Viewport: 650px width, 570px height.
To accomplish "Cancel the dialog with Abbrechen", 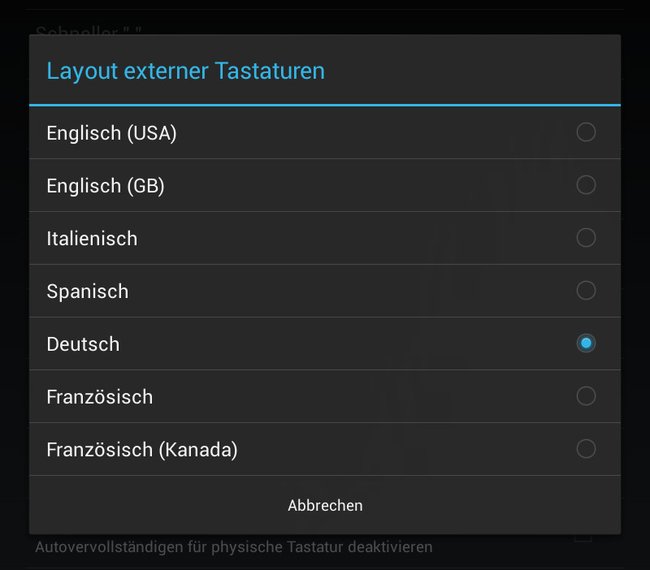I will [325, 505].
